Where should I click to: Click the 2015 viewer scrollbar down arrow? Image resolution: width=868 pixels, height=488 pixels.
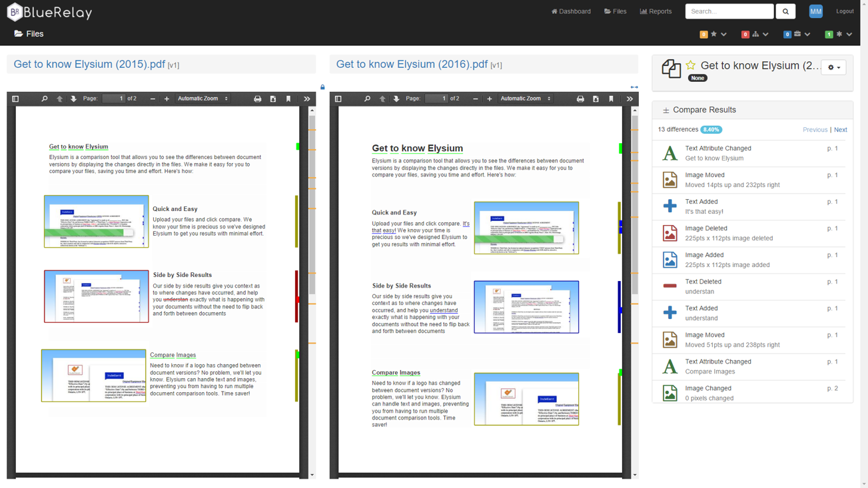click(312, 475)
